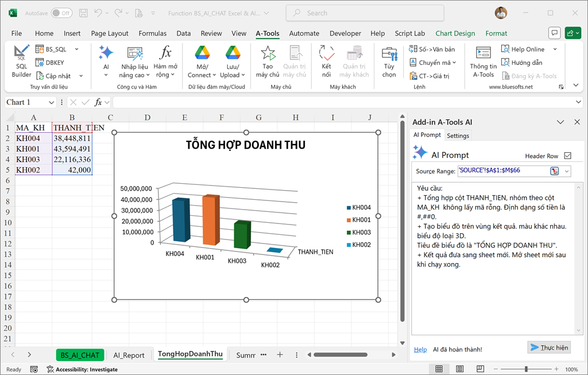Click Accessibility: Investigate in status bar
The image size is (588, 375).
point(83,369)
